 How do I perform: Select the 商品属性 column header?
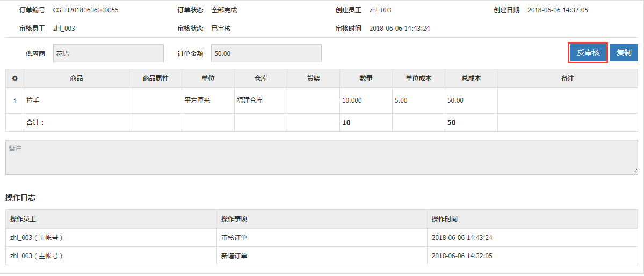click(155, 78)
